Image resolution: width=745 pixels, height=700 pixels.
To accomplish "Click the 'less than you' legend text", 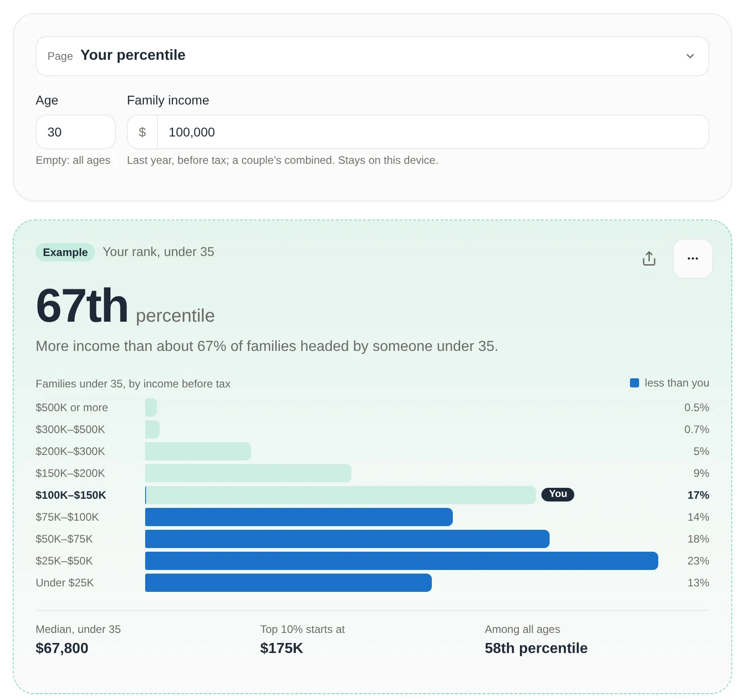I will (x=677, y=383).
